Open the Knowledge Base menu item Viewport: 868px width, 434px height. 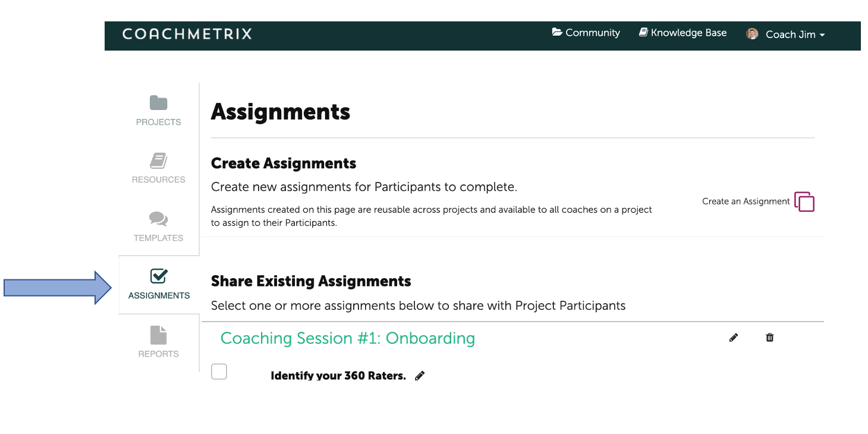tap(683, 33)
